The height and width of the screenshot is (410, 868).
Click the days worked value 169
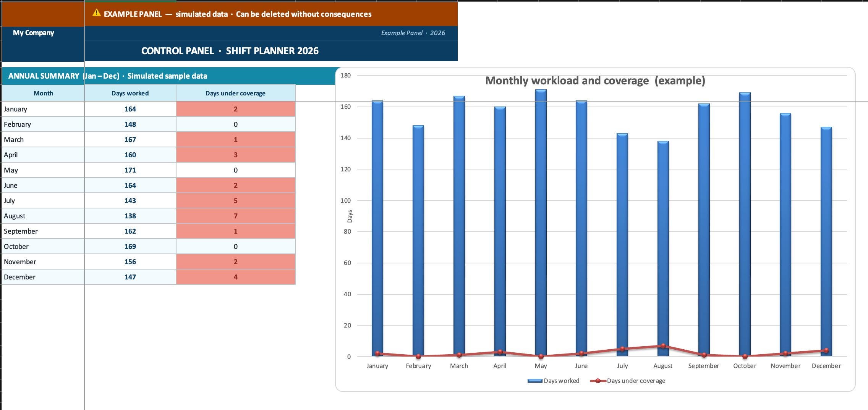coord(130,247)
